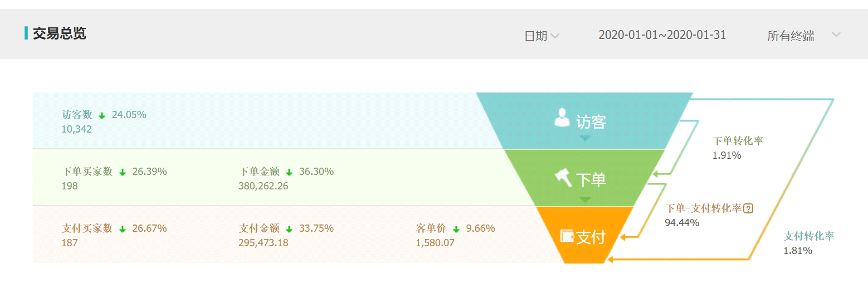The width and height of the screenshot is (868, 283).
Task: Click green down arrow beside 访客数
Action: pos(102,116)
